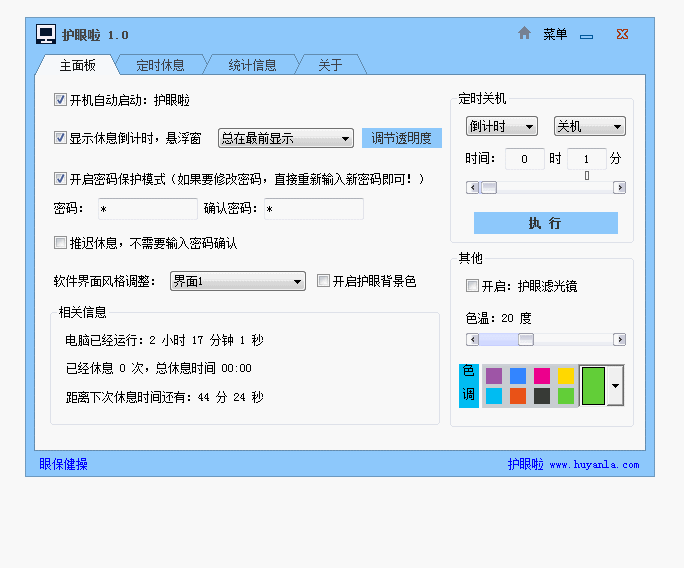Select the dark gray color swatch
Image resolution: width=684 pixels, height=568 pixels.
(x=542, y=396)
